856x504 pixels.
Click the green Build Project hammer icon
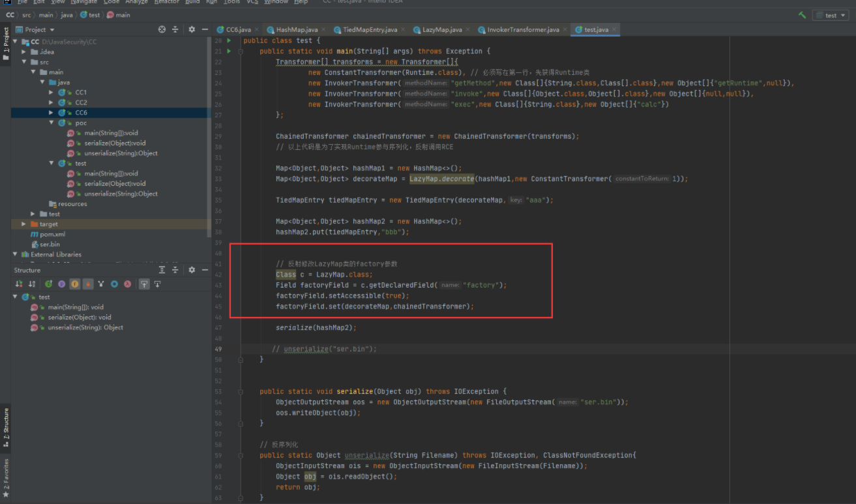click(802, 15)
